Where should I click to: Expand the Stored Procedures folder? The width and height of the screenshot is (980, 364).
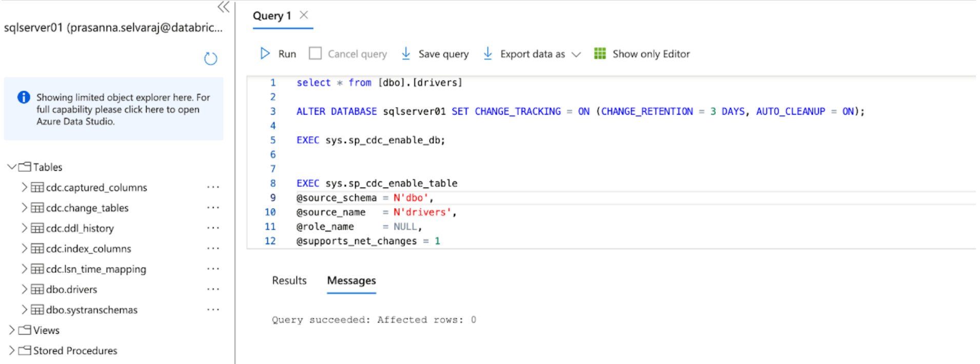(11, 351)
